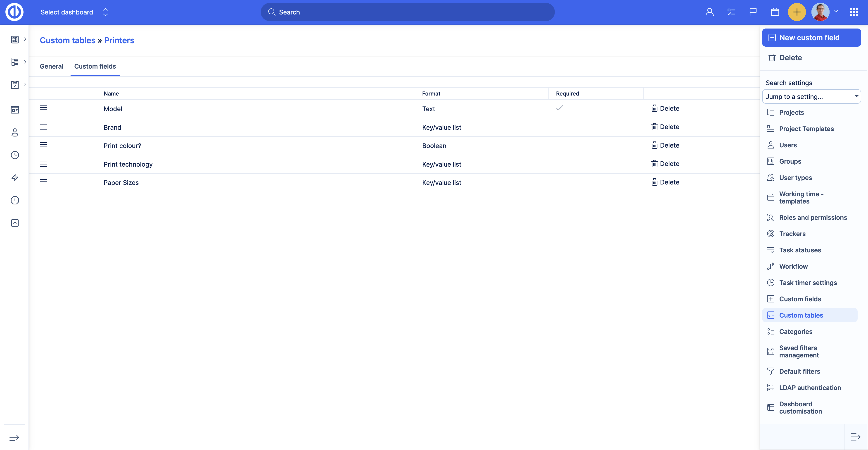This screenshot has width=868, height=450.
Task: Expand the user avatar menu chevron
Action: pyautogui.click(x=836, y=12)
